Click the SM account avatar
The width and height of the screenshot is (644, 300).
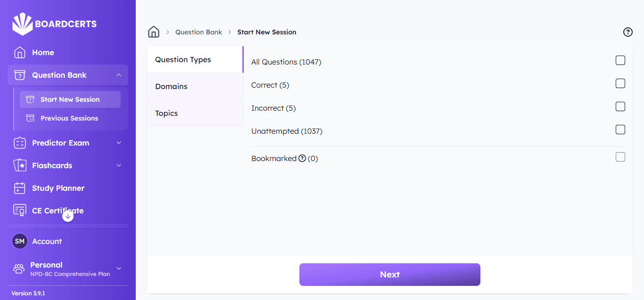click(x=20, y=241)
